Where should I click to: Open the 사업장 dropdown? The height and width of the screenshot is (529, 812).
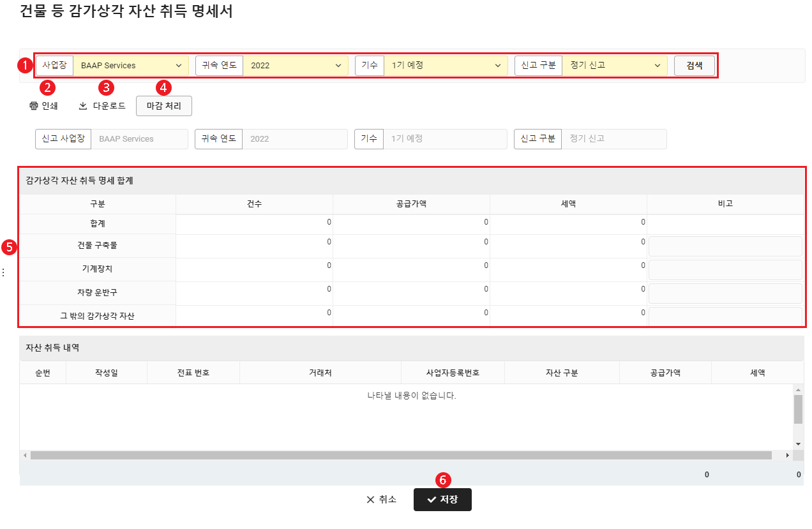[131, 66]
